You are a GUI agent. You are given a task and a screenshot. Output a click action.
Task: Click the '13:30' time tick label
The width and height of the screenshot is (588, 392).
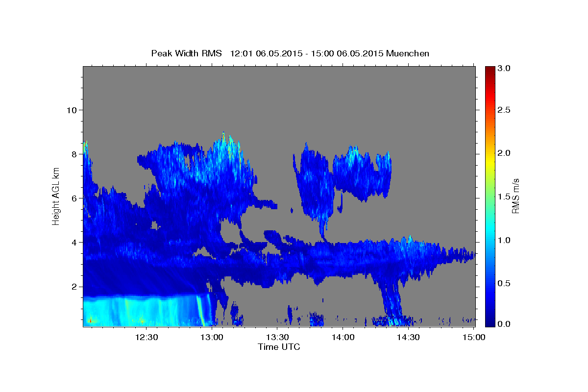278,337
